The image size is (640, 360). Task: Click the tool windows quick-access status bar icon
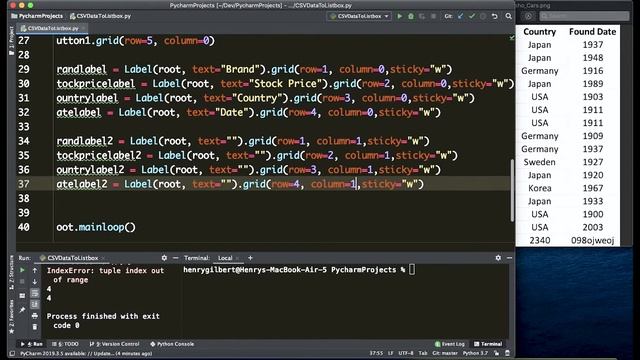click(x=12, y=353)
